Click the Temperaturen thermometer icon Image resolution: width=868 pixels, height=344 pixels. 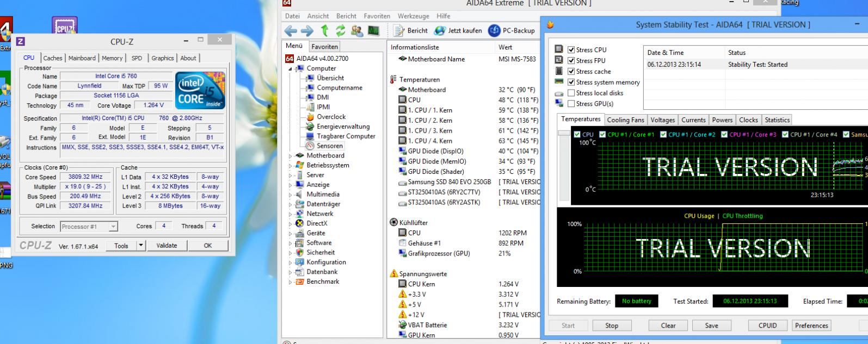(393, 80)
